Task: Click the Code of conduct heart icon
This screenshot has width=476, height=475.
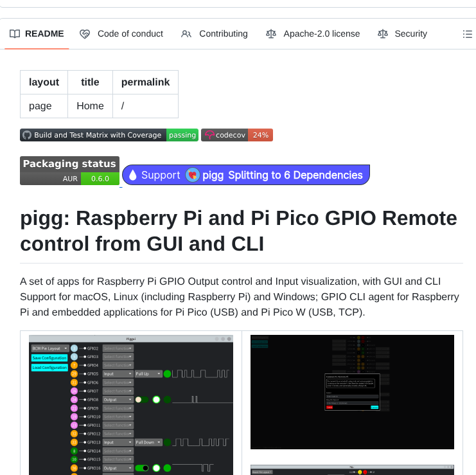Action: click(x=85, y=34)
